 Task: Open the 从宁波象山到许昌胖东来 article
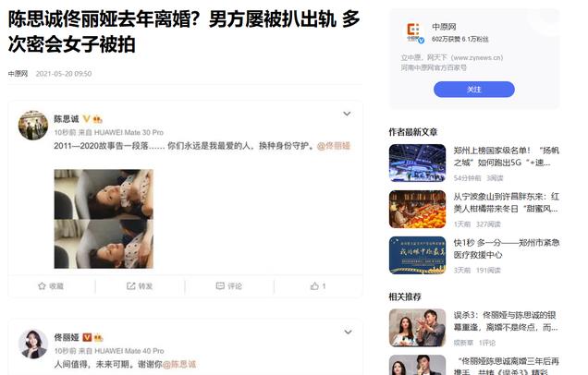point(507,202)
